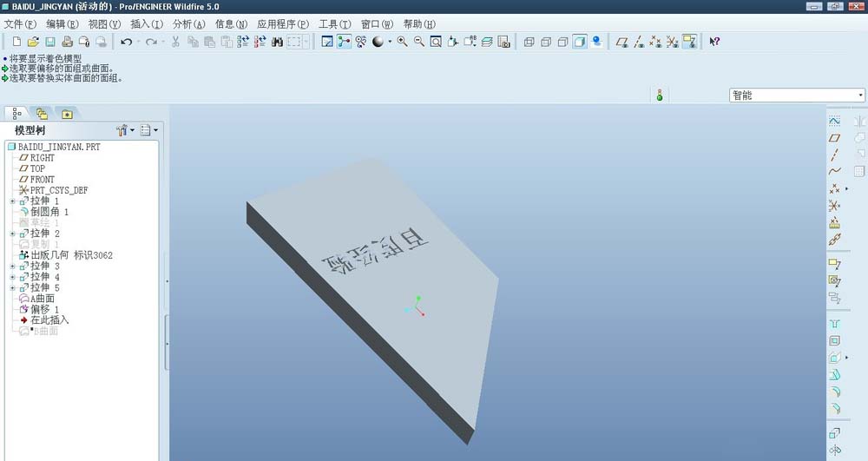The width and height of the screenshot is (868, 461).
Task: Open an existing file via folder icon
Action: [x=33, y=42]
